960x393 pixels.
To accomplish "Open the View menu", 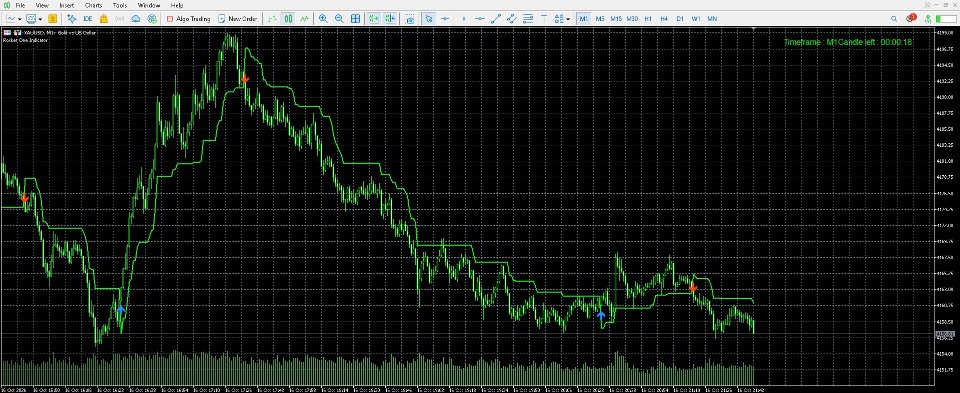I will pyautogui.click(x=42, y=5).
